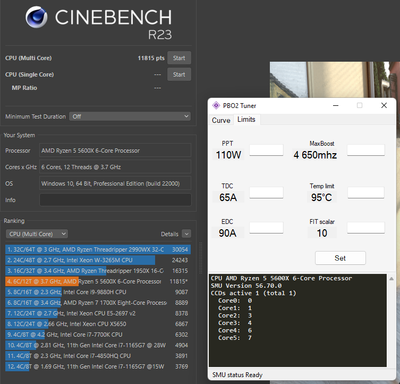Click the OS value field

115,184
